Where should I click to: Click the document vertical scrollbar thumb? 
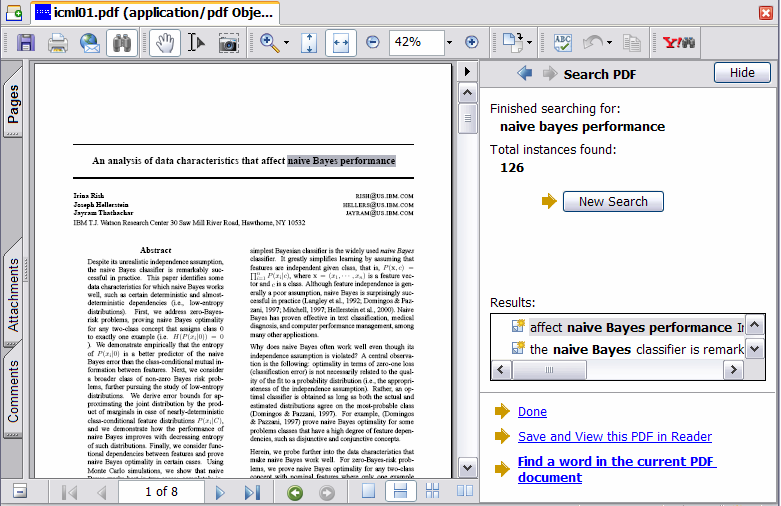tap(467, 118)
